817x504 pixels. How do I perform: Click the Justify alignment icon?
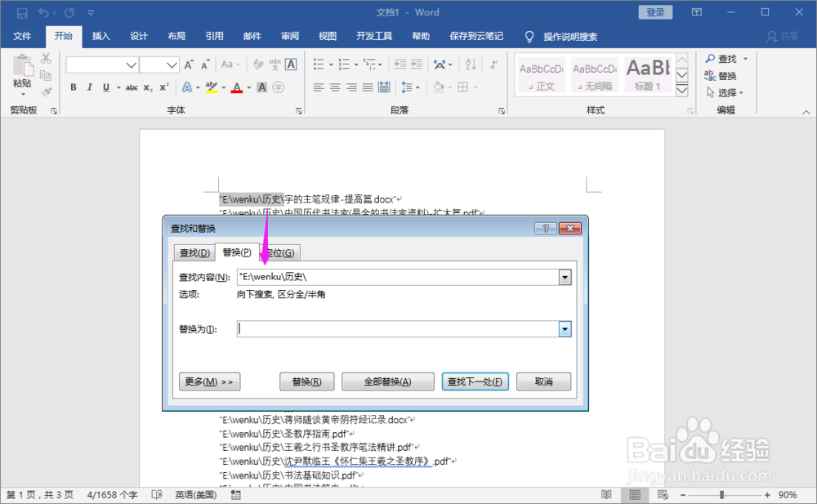click(368, 87)
